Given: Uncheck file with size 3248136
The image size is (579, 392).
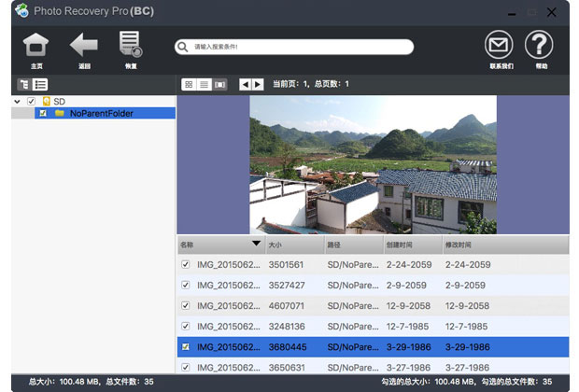Looking at the screenshot, I should 185,327.
